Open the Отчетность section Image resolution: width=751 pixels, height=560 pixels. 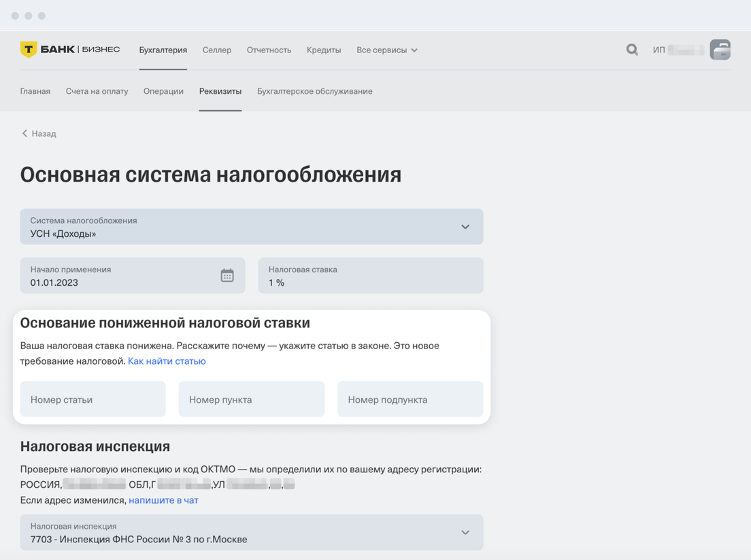tap(269, 50)
